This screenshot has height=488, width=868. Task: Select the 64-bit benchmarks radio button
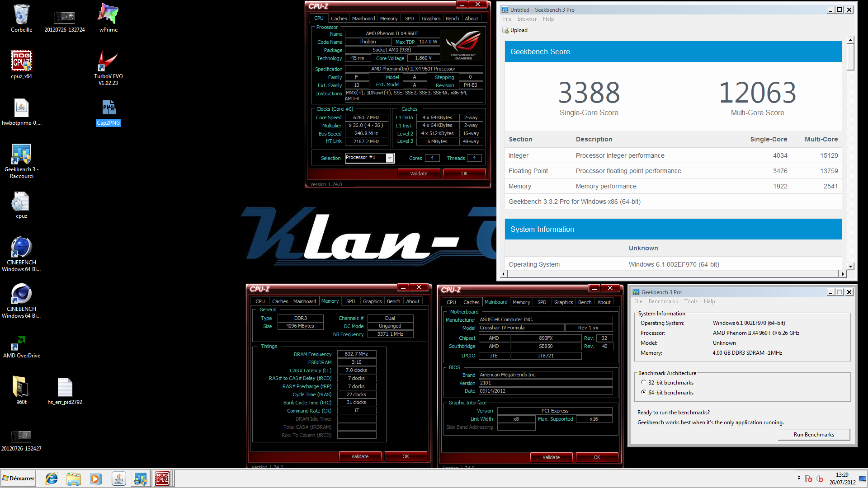(643, 392)
